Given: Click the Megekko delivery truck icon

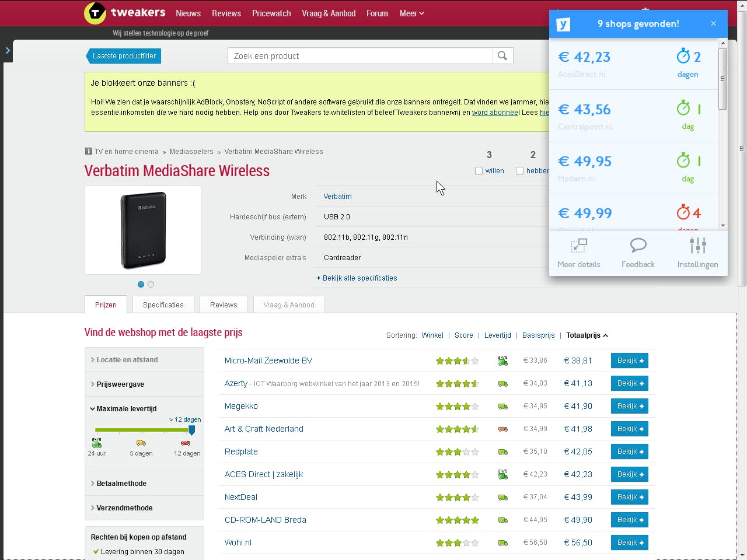Looking at the screenshot, I should click(502, 407).
